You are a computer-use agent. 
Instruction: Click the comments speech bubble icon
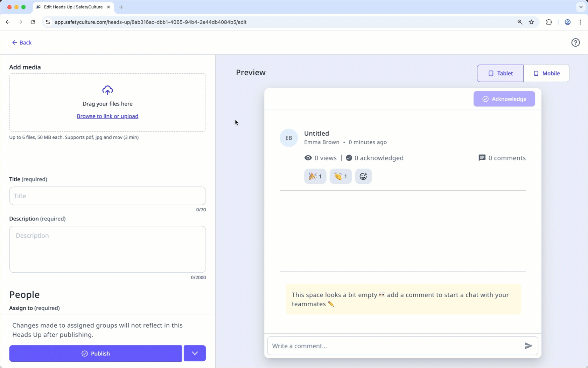click(x=482, y=158)
